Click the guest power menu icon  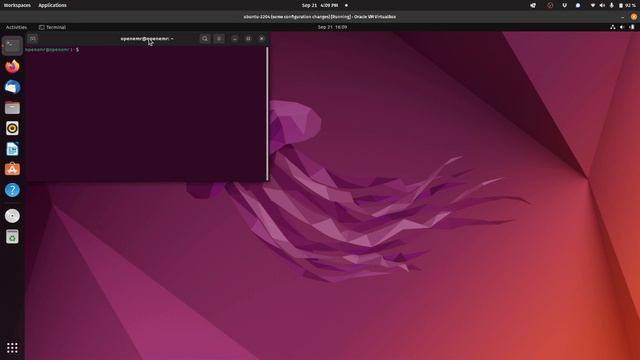click(x=632, y=27)
